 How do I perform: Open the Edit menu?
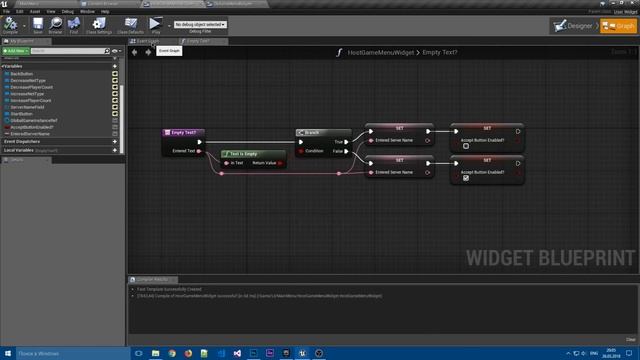(x=19, y=11)
